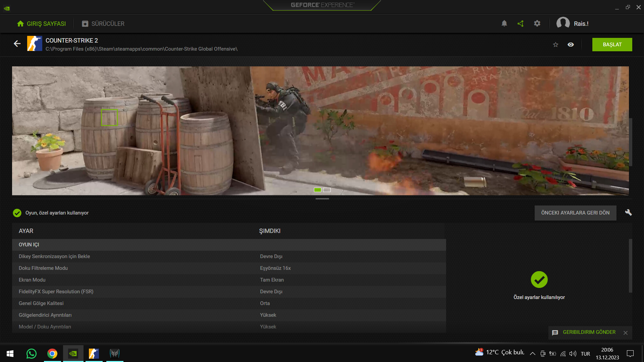Switch to GİRİŞ SAYFASI tab
This screenshot has width=644, height=362.
tap(41, 24)
